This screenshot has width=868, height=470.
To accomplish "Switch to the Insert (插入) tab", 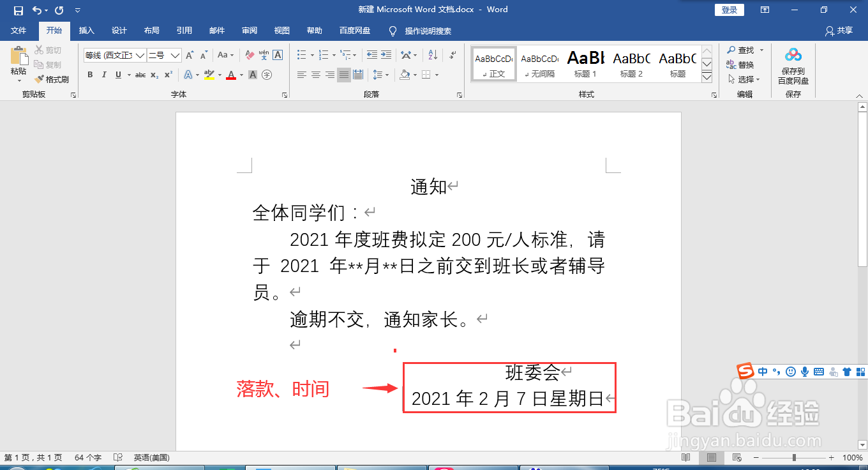I will (x=86, y=31).
